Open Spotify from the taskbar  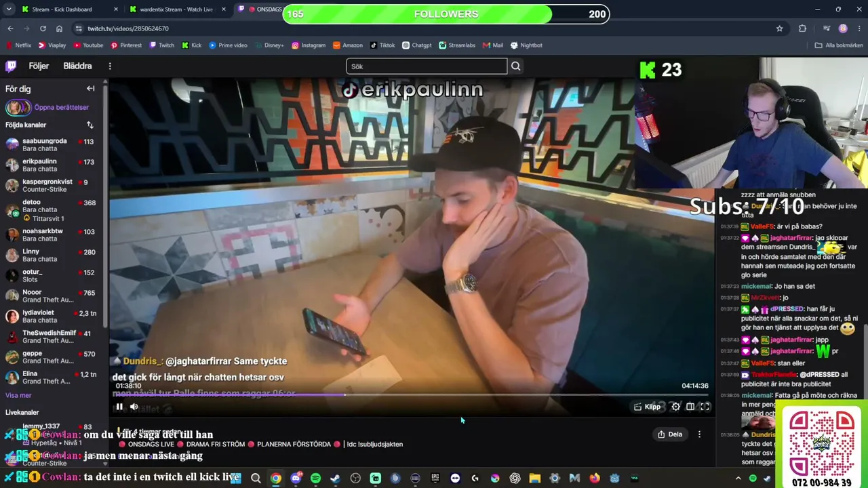(x=315, y=479)
